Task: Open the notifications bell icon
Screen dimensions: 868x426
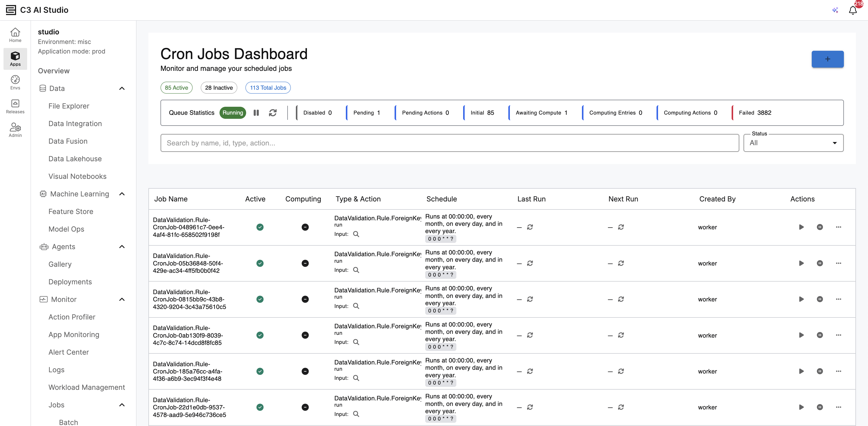Action: 852,11
